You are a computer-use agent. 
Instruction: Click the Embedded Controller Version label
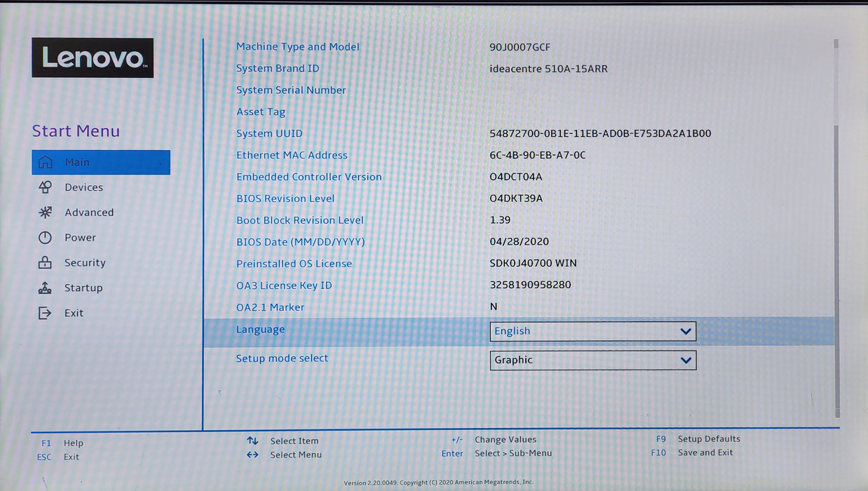pyautogui.click(x=309, y=177)
